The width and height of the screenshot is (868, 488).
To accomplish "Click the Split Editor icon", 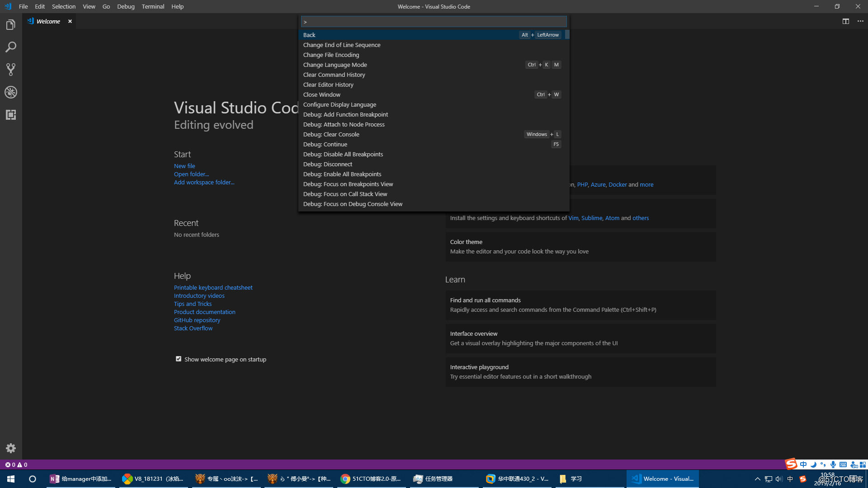I will click(845, 21).
